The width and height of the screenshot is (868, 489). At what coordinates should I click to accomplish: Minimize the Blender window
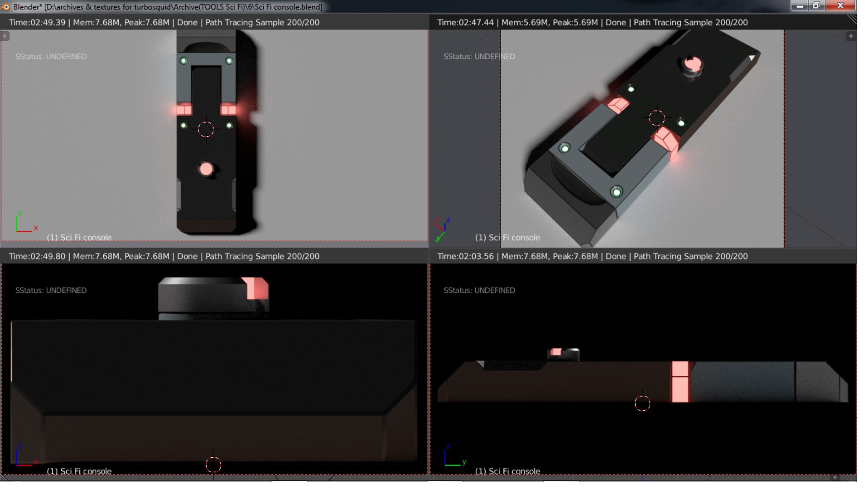800,5
